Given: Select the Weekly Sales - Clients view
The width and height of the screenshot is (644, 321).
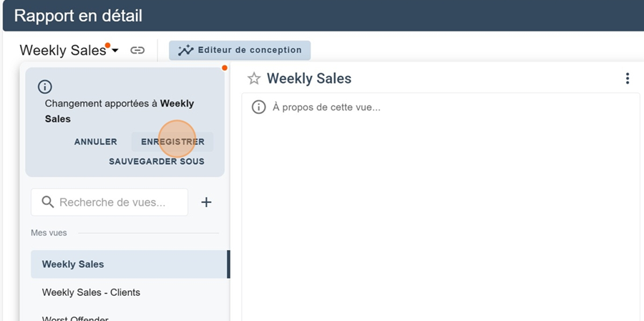Looking at the screenshot, I should [91, 292].
